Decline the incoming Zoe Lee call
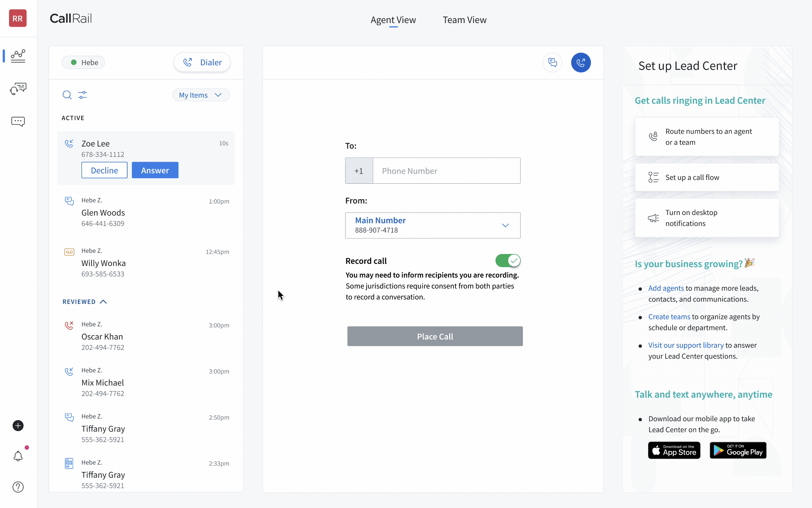 (104, 170)
